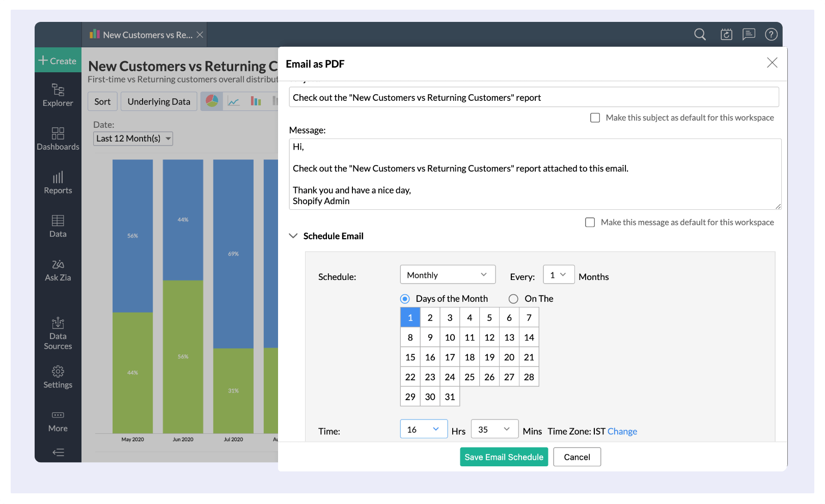The width and height of the screenshot is (825, 504).
Task: Click the blue May 2020 bar segment
Action: [132, 236]
